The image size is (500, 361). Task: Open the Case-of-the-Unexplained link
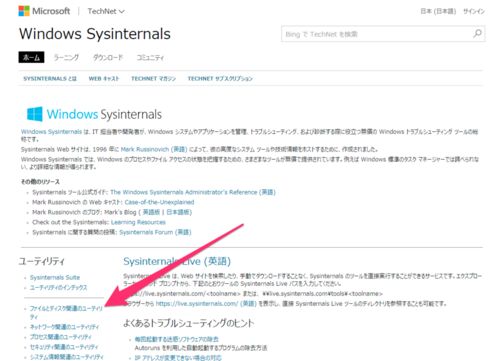[159, 202]
